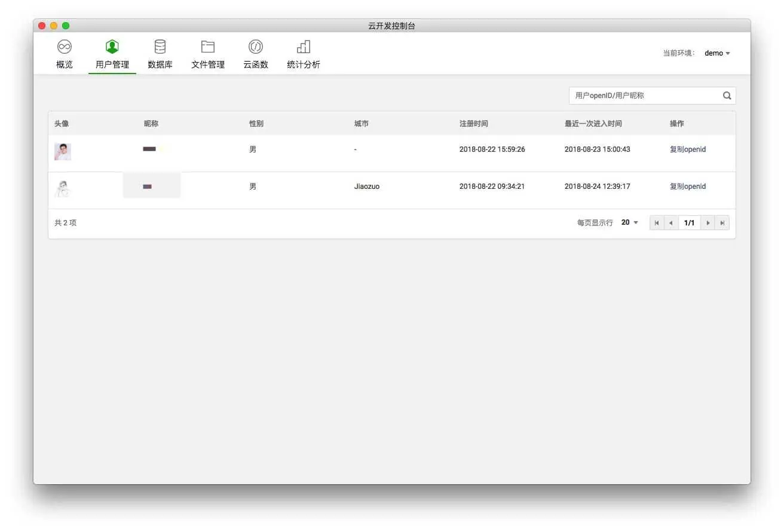784x532 pixels.
Task: Click the 共 2 项 total count text
Action: tap(66, 223)
